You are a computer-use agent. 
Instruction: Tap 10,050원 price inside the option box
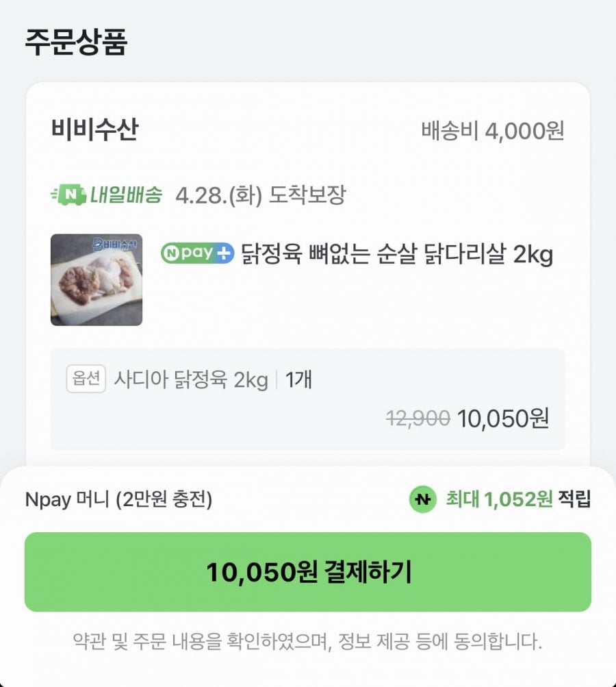[x=502, y=417]
